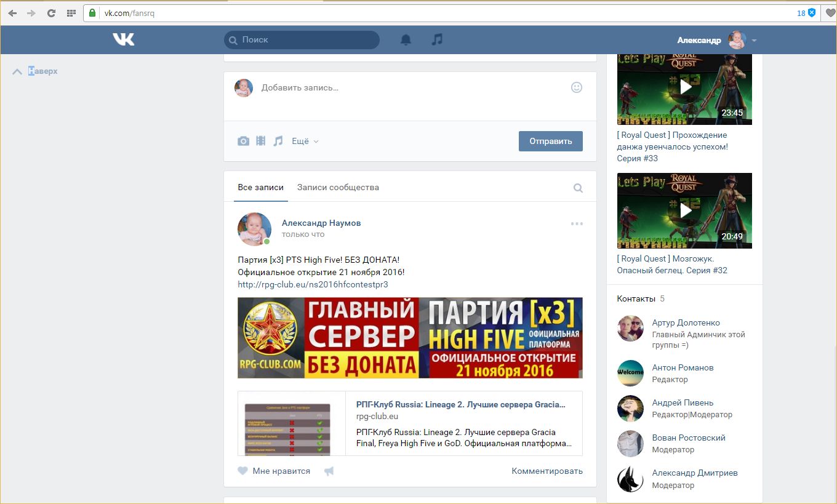Viewport: 837px width, 504px height.
Task: Open apps grid in browser toolbar
Action: coord(71,13)
